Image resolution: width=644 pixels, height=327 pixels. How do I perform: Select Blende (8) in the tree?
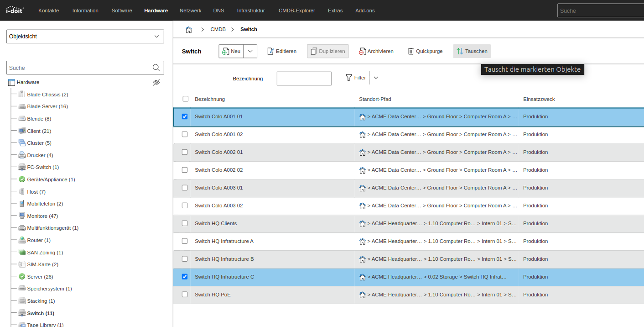coord(39,119)
